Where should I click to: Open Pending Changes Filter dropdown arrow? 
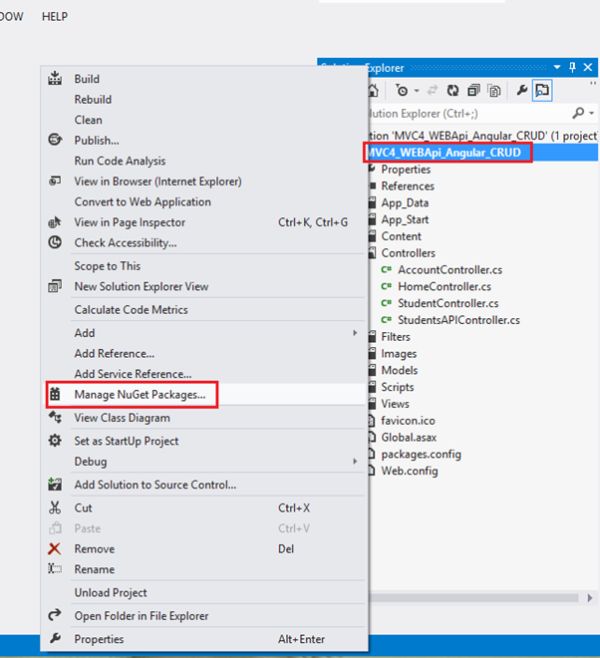pyautogui.click(x=417, y=91)
